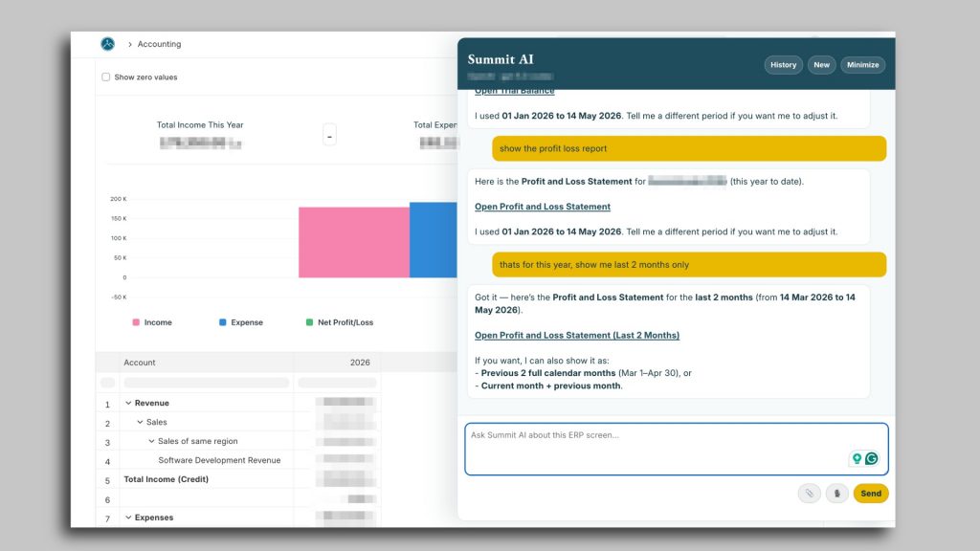The height and width of the screenshot is (551, 980).
Task: Start a New Summit AI chat
Action: (821, 65)
